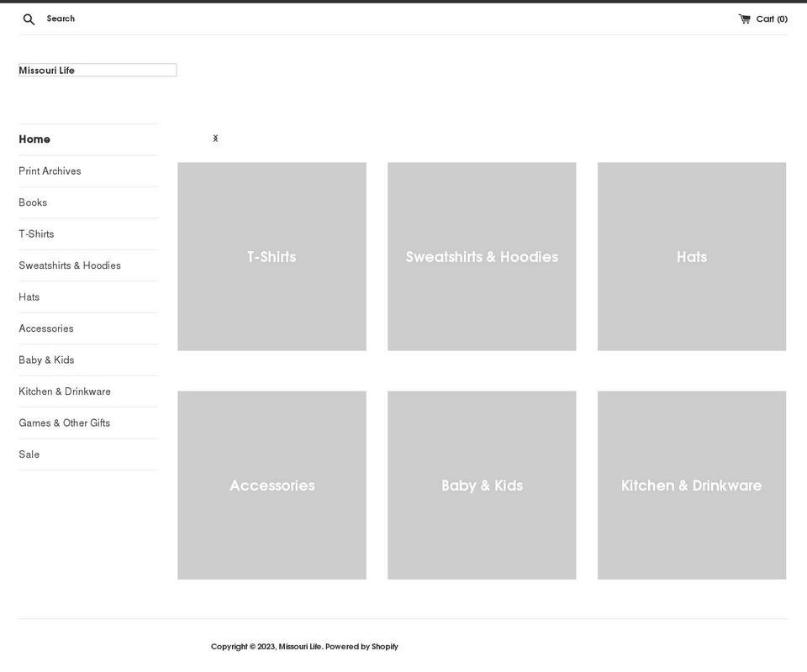Image resolution: width=807 pixels, height=672 pixels.
Task: Open the Baby & Kids collection tile
Action: click(x=482, y=486)
